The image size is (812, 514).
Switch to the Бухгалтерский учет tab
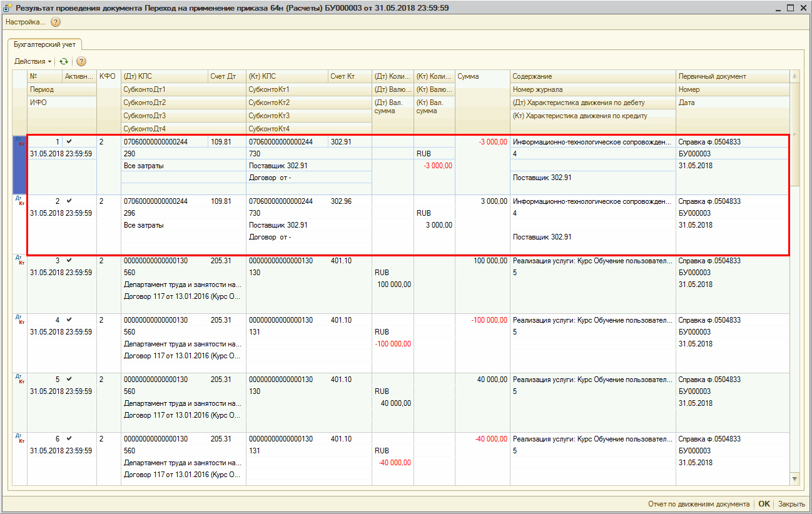click(44, 44)
